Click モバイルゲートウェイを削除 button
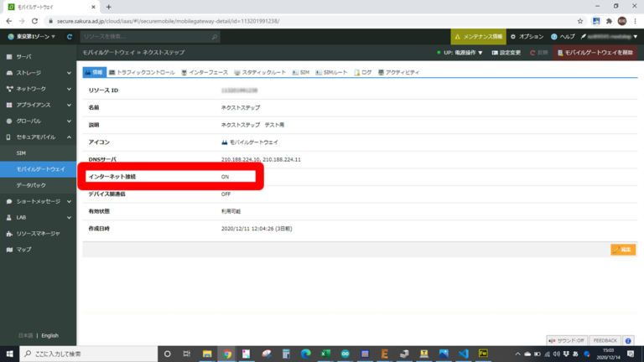The image size is (644, 362). click(595, 53)
